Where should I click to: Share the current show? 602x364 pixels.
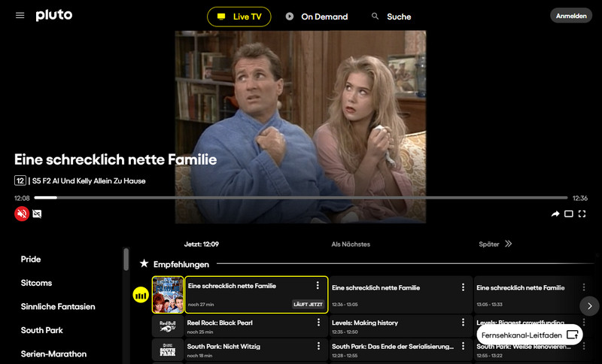(555, 214)
